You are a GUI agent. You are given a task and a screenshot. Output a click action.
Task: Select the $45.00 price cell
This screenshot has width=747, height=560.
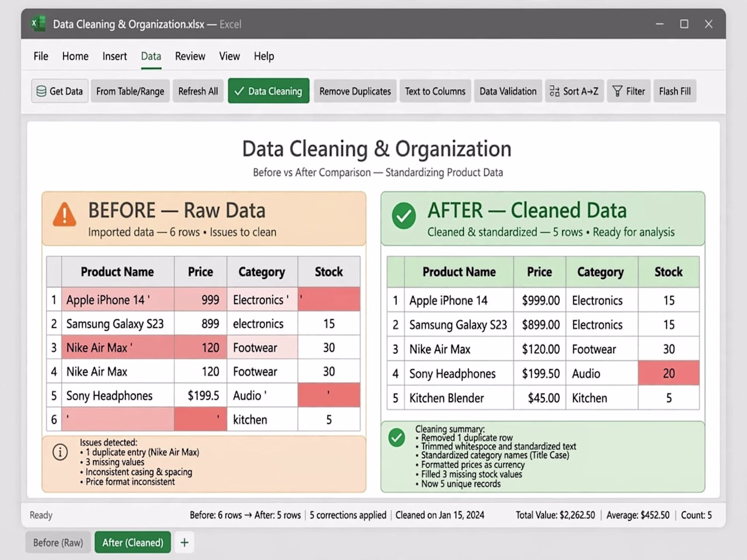[540, 398]
